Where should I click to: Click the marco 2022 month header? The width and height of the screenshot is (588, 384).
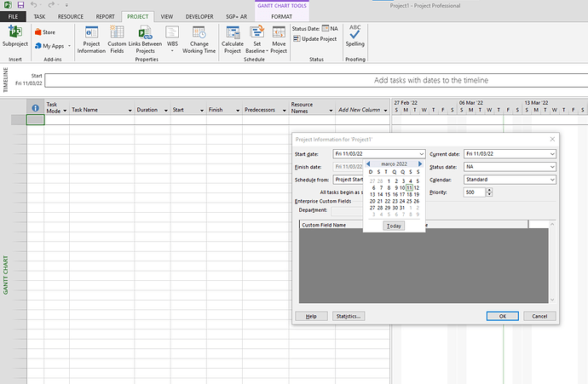point(394,164)
